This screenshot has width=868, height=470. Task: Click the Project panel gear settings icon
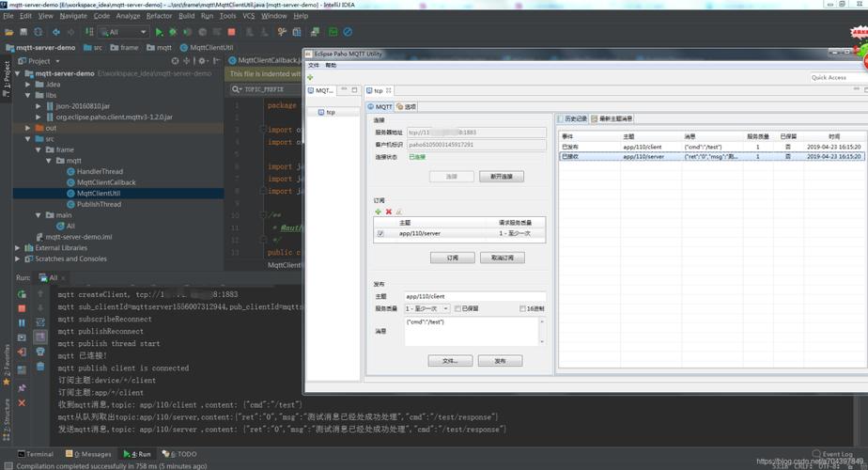pyautogui.click(x=202, y=61)
